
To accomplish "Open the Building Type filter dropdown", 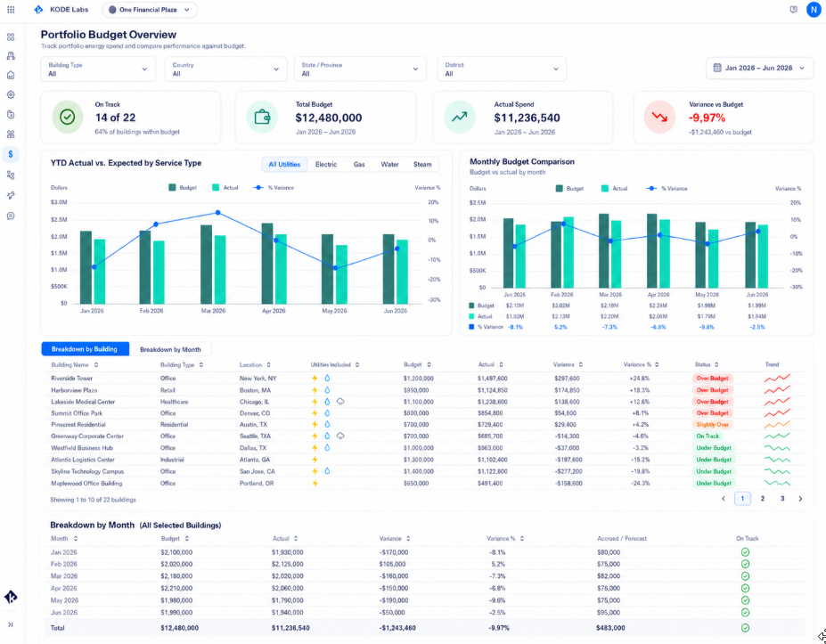I will pyautogui.click(x=98, y=69).
